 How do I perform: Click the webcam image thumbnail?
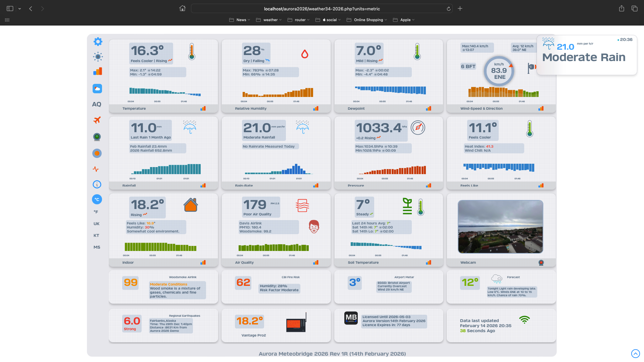(x=500, y=227)
